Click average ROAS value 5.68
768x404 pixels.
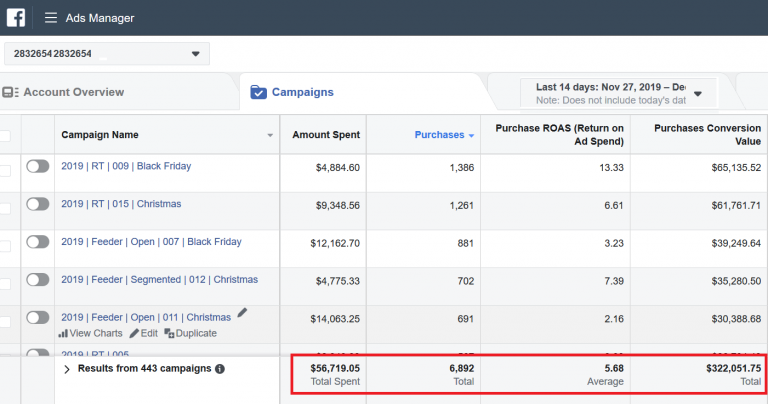(x=614, y=368)
